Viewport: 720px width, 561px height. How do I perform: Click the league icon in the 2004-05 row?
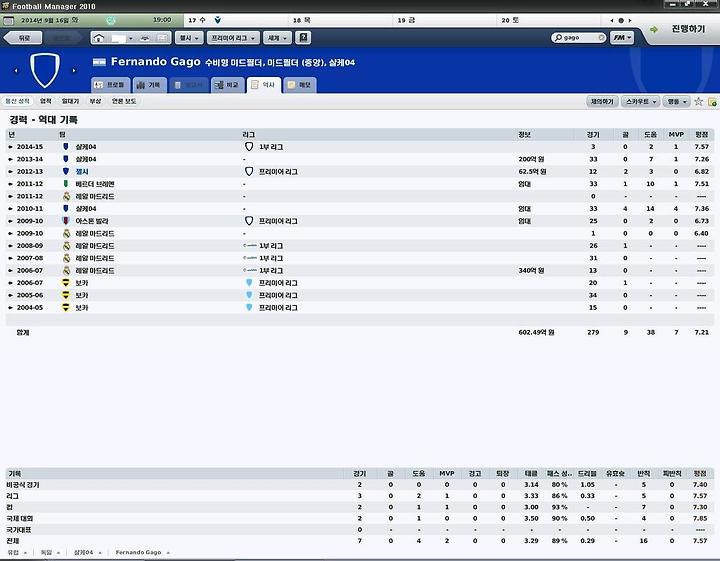click(249, 308)
